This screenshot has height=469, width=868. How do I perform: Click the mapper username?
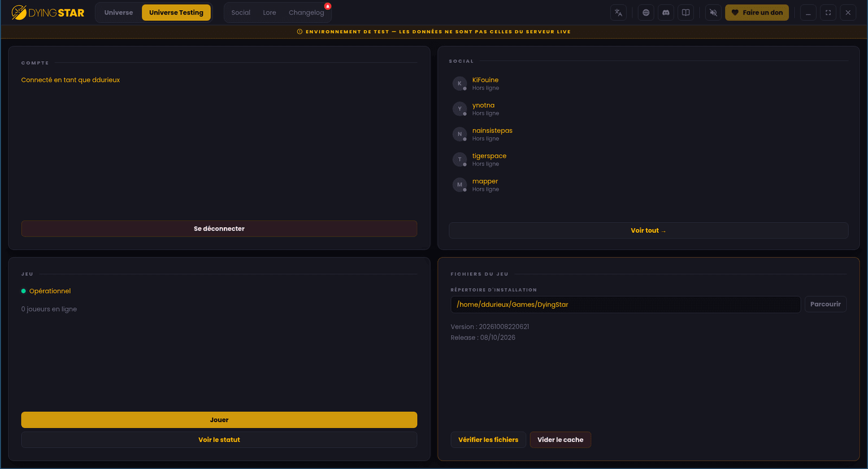point(485,181)
